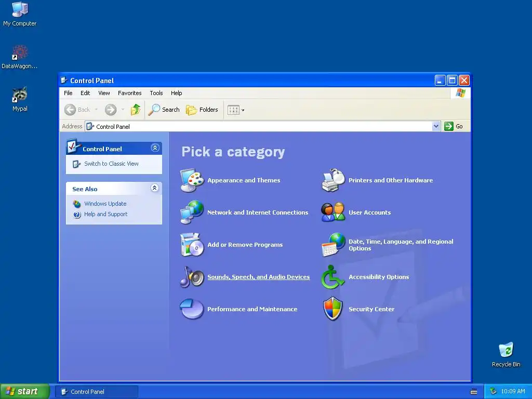This screenshot has height=399, width=532.
Task: Collapse the Control Panel sidebar section
Action: click(x=155, y=148)
